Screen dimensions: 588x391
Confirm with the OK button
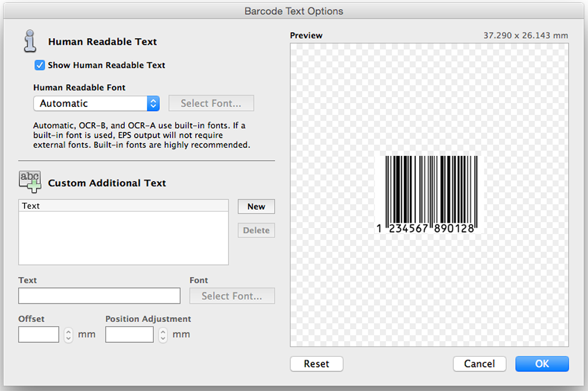tap(542, 363)
